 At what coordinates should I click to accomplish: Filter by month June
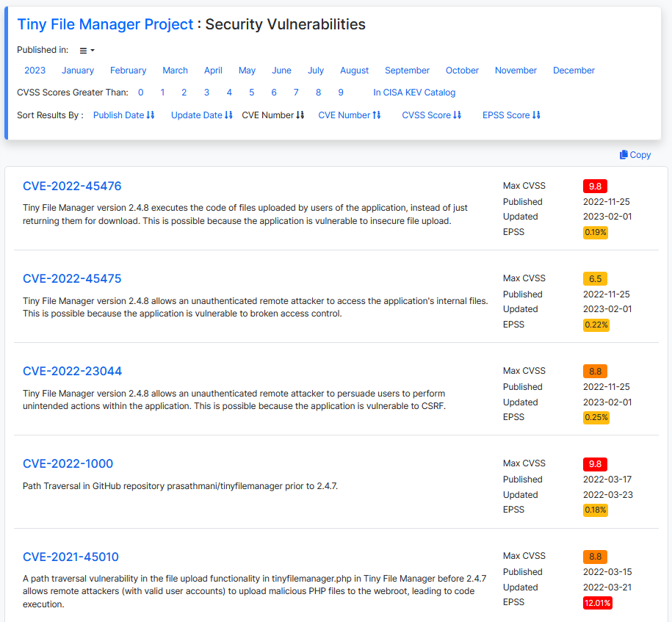(x=281, y=70)
